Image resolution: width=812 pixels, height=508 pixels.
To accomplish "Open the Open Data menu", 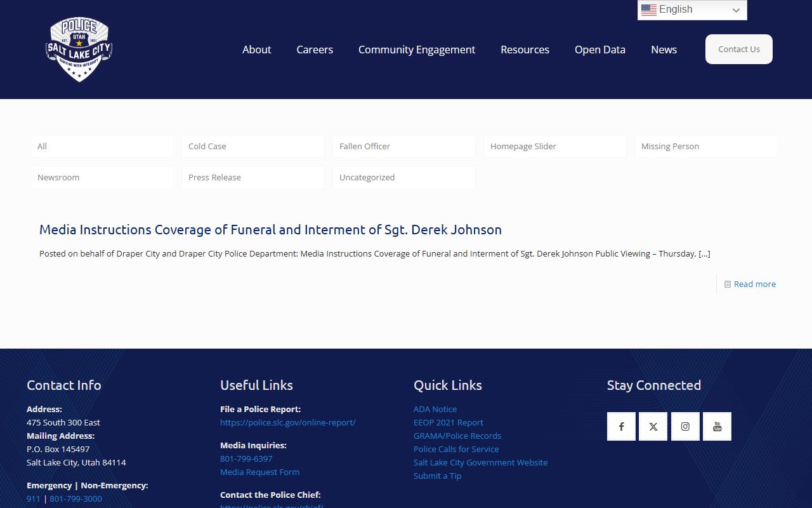I will click(x=600, y=50).
